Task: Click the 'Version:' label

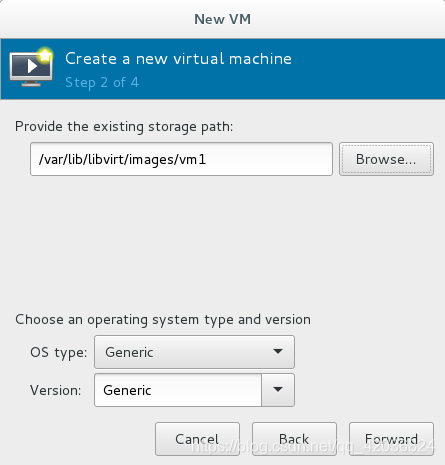Action: 56,390
